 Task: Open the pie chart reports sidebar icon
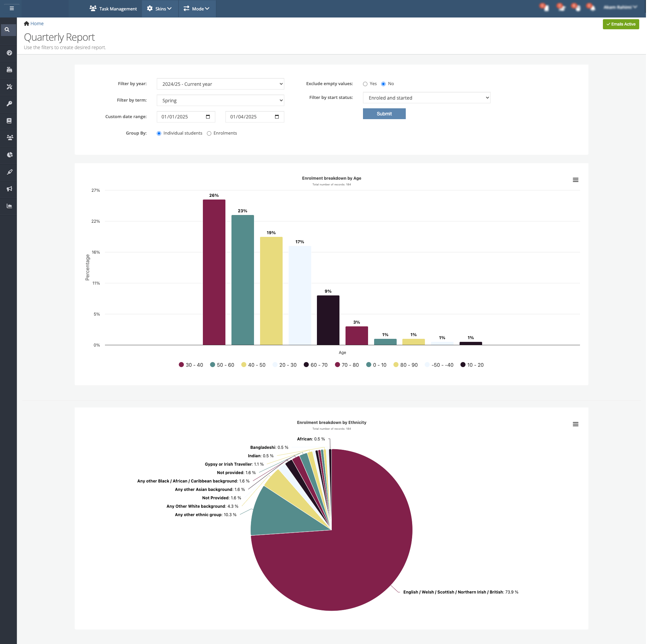pyautogui.click(x=9, y=155)
